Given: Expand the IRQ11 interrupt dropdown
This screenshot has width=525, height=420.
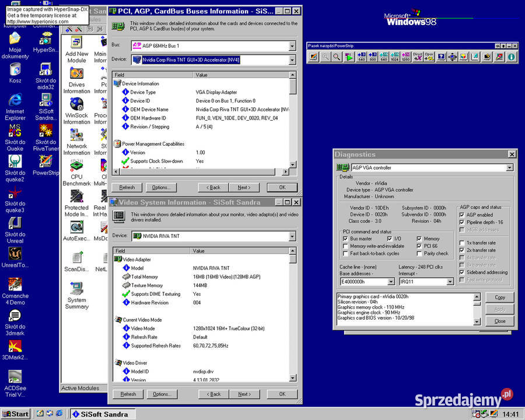Looking at the screenshot, I should click(x=450, y=282).
